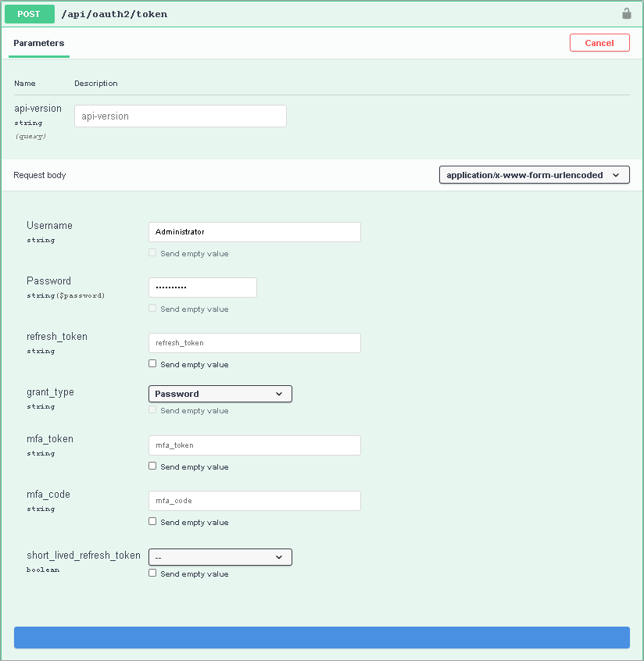Focus the Username field containing Administrator
The width and height of the screenshot is (644, 661).
(255, 232)
